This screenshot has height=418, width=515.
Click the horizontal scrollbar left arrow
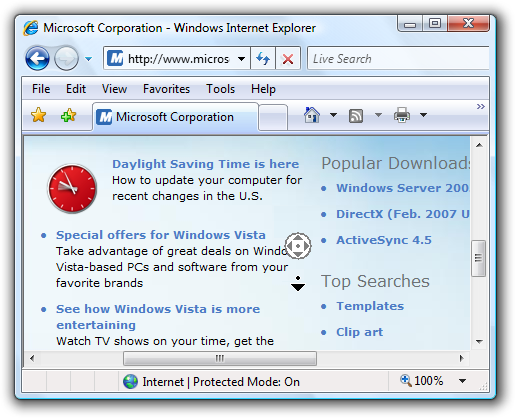(x=32, y=359)
